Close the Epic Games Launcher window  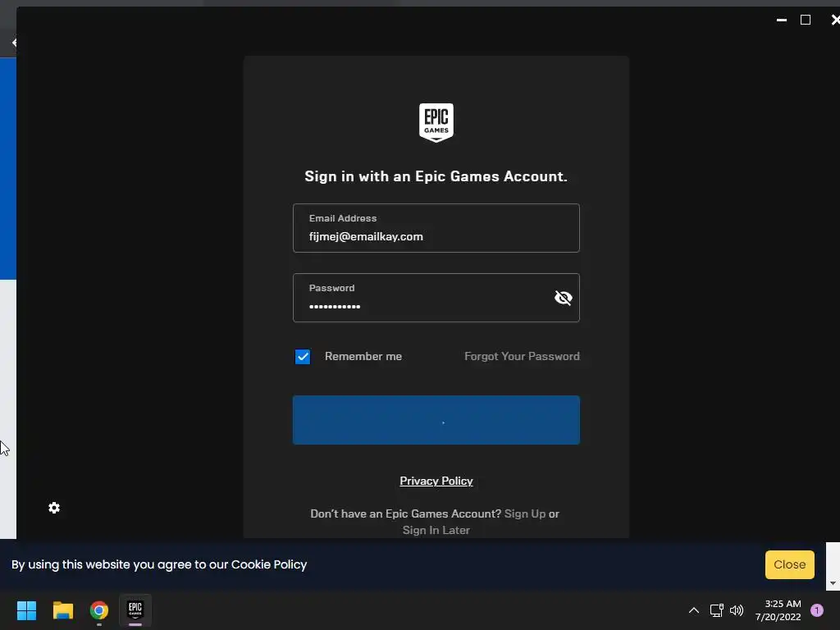834,21
